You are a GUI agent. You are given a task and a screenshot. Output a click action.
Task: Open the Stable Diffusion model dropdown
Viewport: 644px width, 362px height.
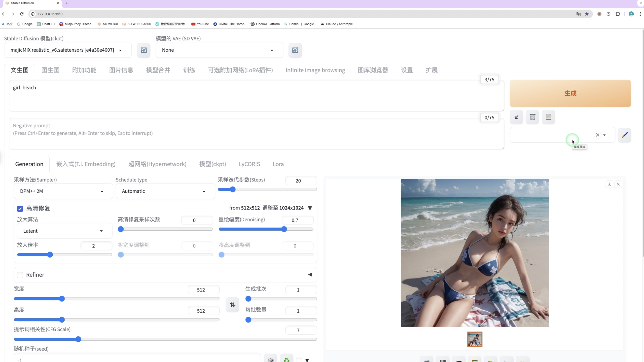point(68,50)
